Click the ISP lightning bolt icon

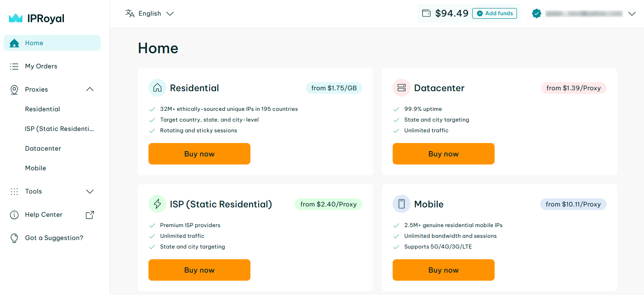pos(157,204)
